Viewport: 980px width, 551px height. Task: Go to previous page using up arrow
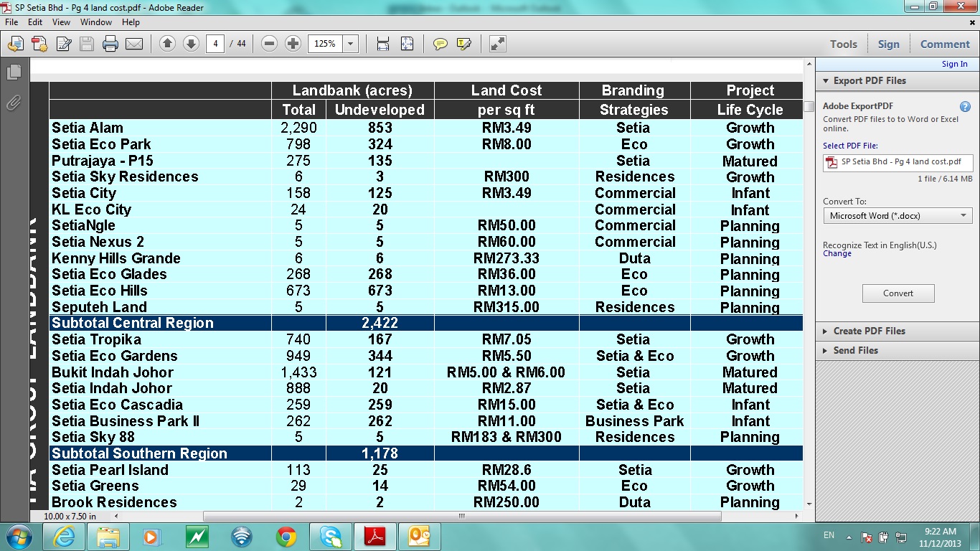(x=167, y=44)
